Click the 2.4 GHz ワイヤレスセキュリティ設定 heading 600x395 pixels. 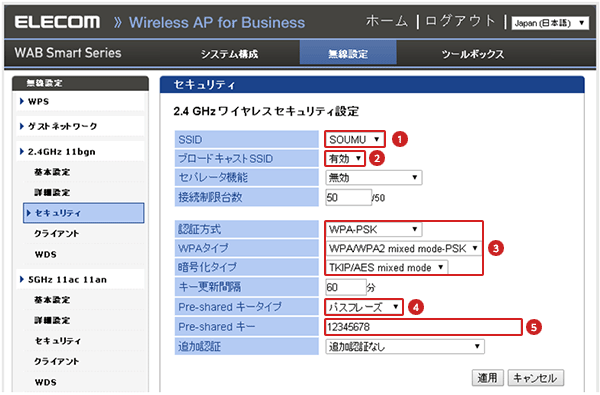(x=266, y=111)
